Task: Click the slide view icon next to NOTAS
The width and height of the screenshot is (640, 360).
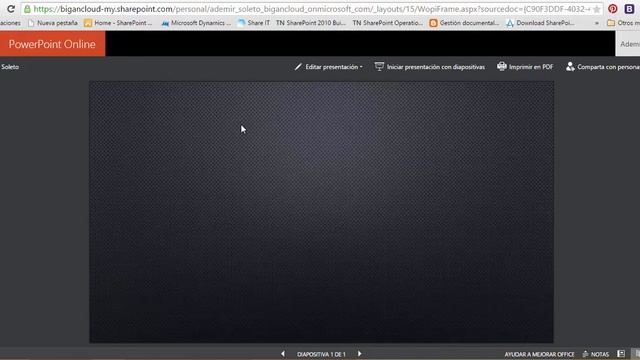Action: tap(621, 354)
